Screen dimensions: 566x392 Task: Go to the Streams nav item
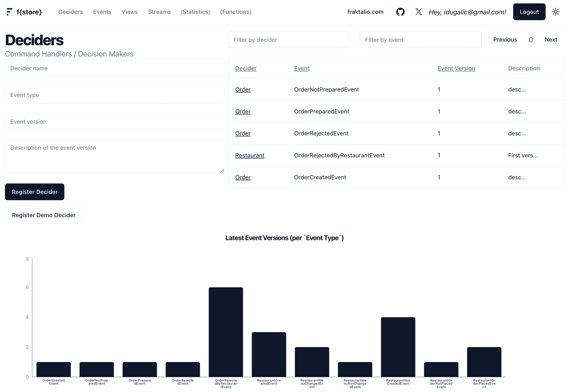click(x=159, y=12)
